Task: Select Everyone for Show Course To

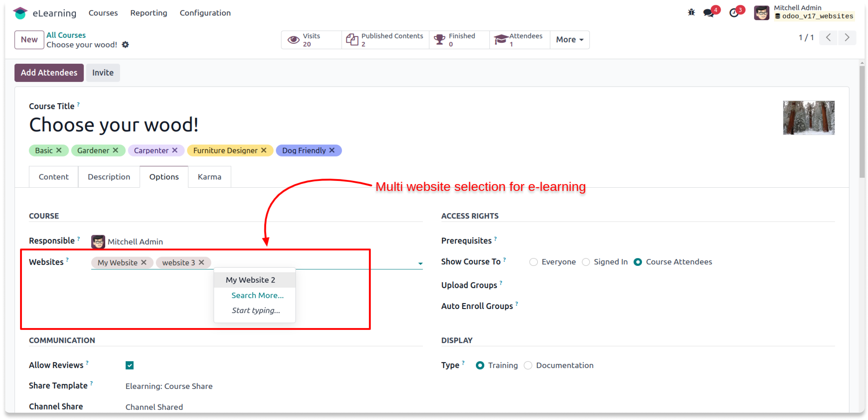Action: coord(533,262)
